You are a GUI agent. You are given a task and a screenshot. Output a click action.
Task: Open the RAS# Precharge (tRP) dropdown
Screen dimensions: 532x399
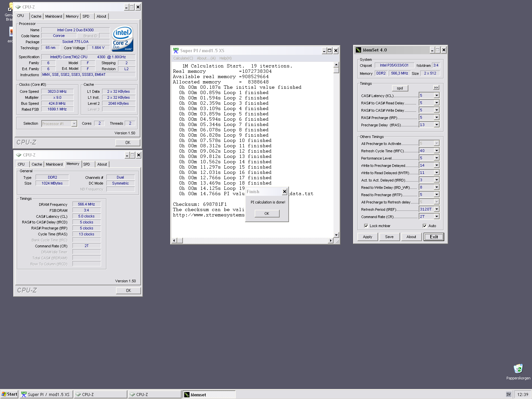[437, 117]
